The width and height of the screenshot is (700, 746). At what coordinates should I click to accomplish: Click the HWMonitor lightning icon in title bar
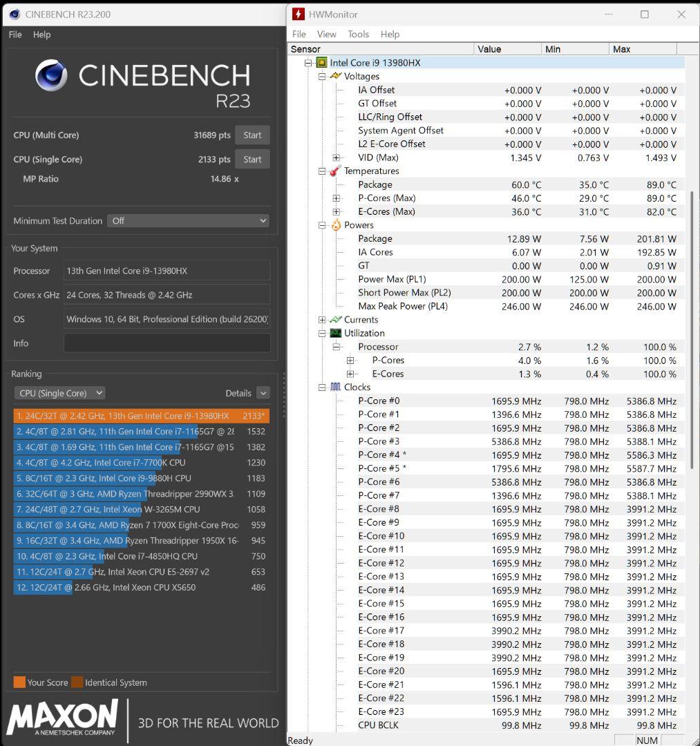pyautogui.click(x=299, y=15)
